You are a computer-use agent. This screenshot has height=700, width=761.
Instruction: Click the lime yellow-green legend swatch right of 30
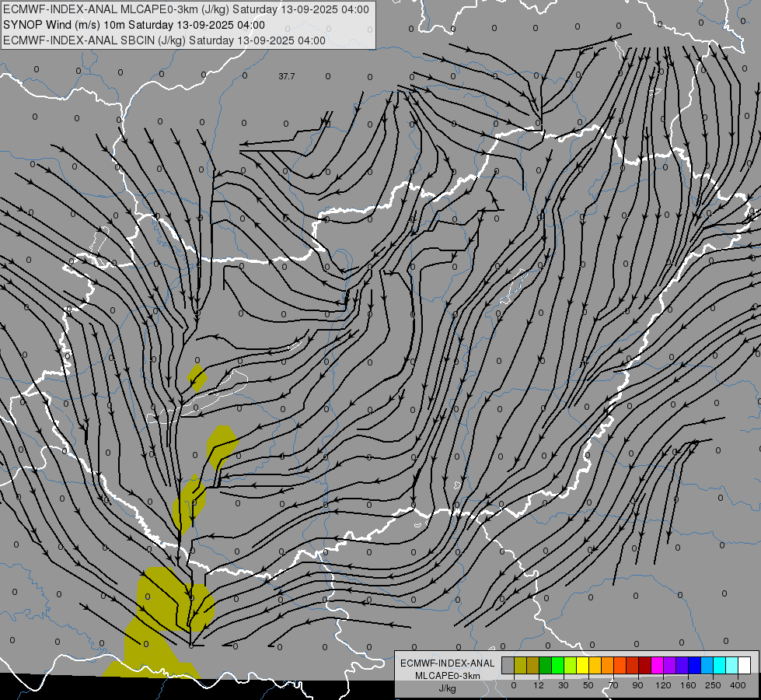coord(571,665)
